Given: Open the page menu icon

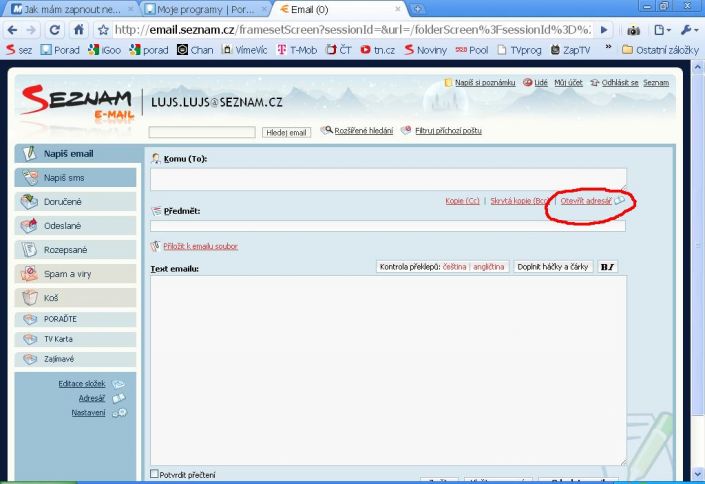Looking at the screenshot, I should point(662,30).
